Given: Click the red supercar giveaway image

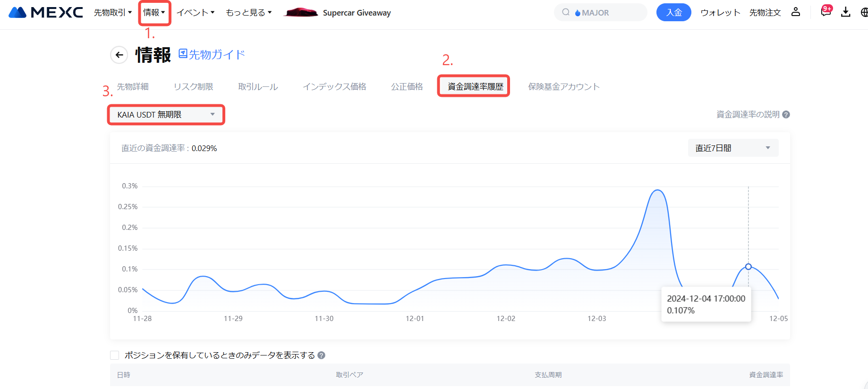Looking at the screenshot, I should (x=300, y=12).
